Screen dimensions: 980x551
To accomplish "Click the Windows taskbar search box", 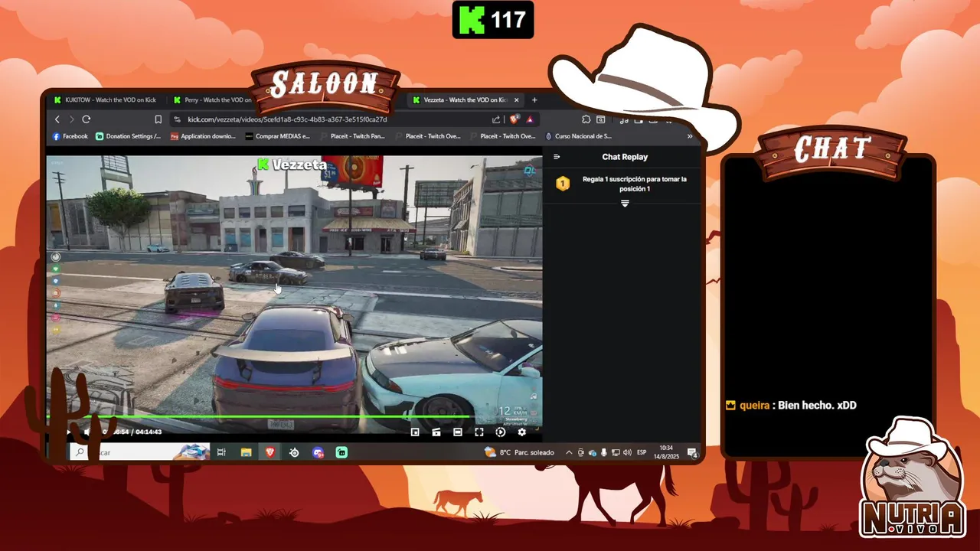I will click(x=139, y=453).
